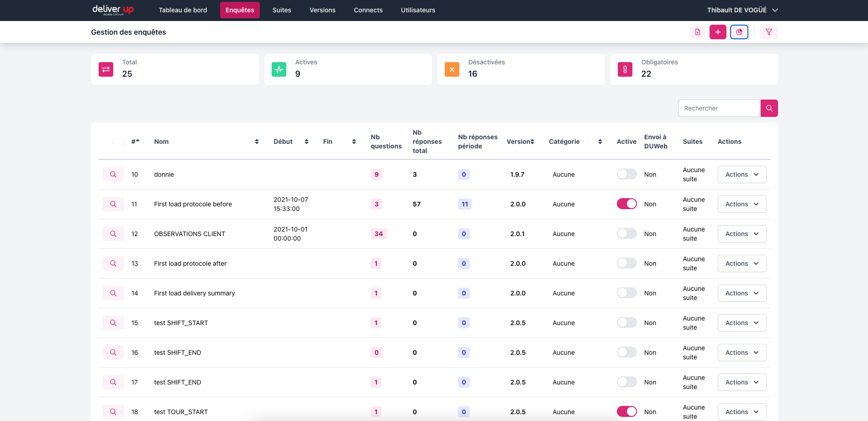This screenshot has width=868, height=421.
Task: Click the magnifier search submit button
Action: (769, 108)
